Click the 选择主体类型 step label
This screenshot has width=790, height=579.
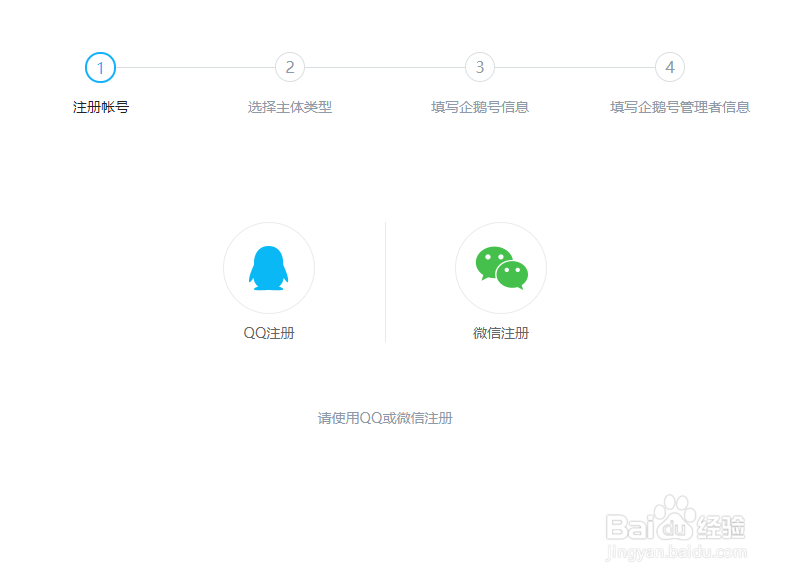[x=290, y=107]
